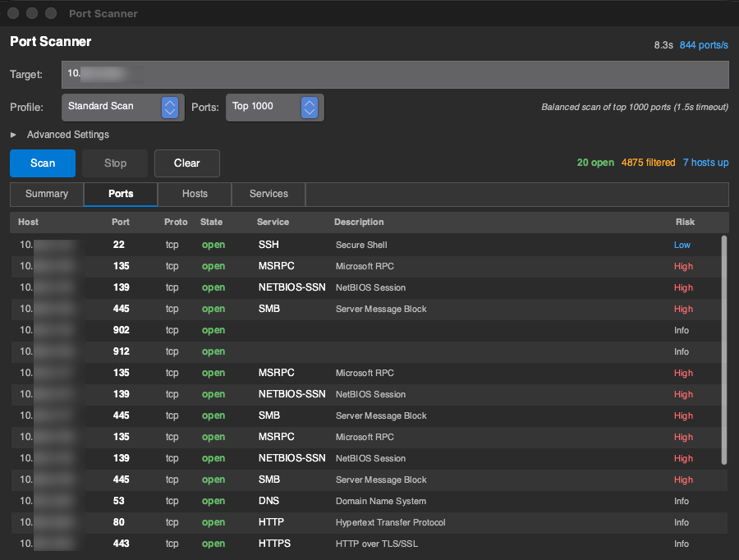Select the Ports tab
This screenshot has width=739, height=560.
tap(121, 195)
